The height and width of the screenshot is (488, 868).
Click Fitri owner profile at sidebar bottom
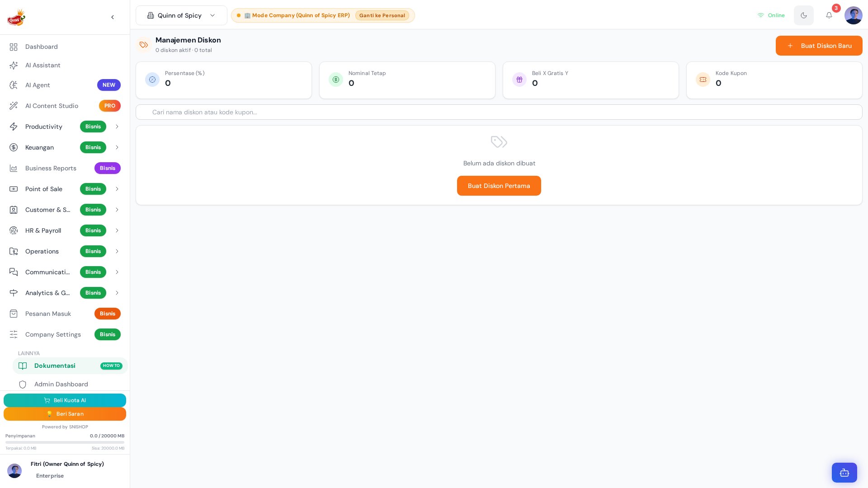(x=65, y=470)
